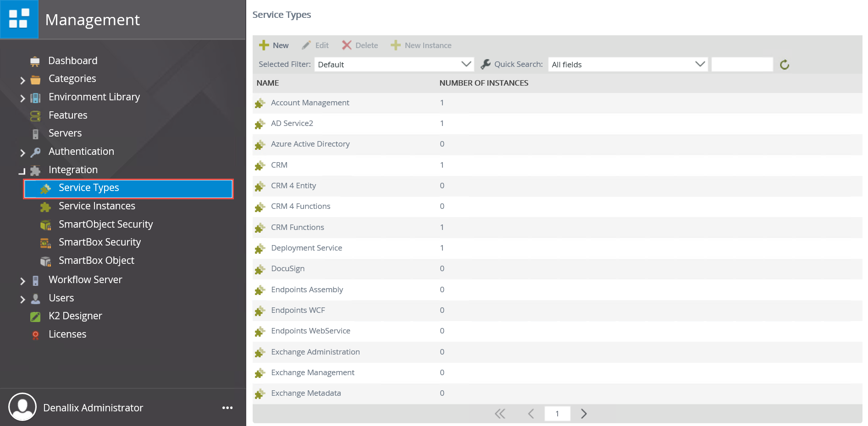Image resolution: width=868 pixels, height=426 pixels.
Task: Expand the Workflow Server node
Action: (22, 281)
